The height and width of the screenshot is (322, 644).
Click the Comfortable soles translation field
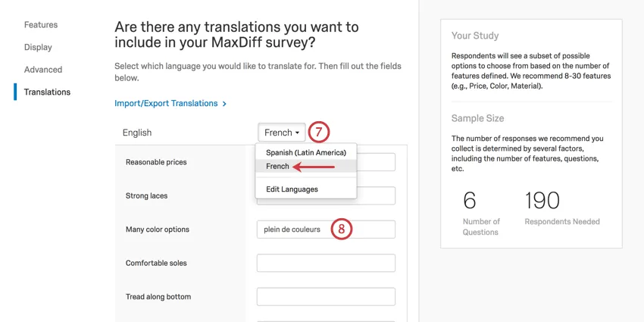tap(326, 263)
